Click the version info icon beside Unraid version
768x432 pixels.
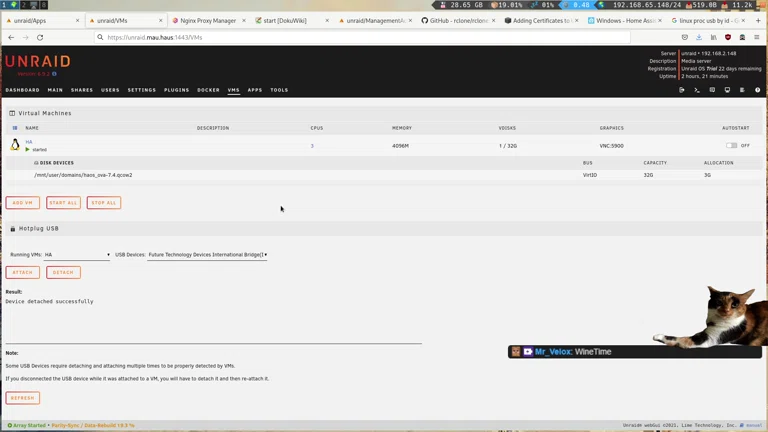pyautogui.click(x=55, y=73)
